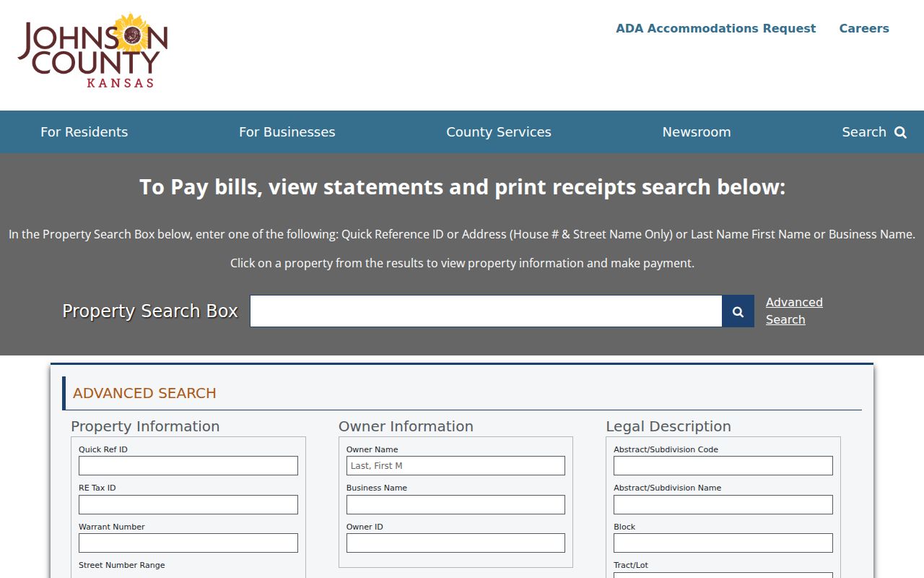Open the For Businesses menu
Image resolution: width=924 pixels, height=578 pixels.
click(287, 132)
